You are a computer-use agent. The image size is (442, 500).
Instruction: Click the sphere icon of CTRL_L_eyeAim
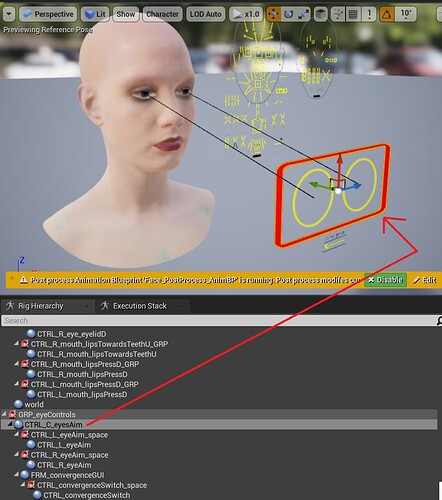31,445
